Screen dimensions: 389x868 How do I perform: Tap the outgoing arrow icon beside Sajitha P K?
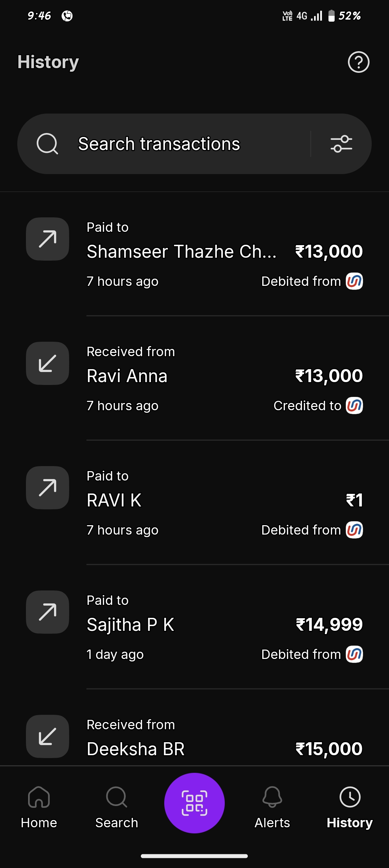click(48, 612)
